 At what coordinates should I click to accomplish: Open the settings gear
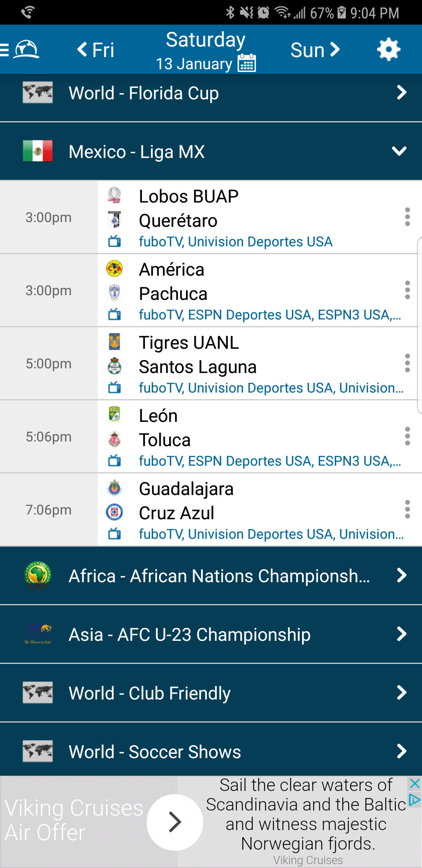(388, 50)
